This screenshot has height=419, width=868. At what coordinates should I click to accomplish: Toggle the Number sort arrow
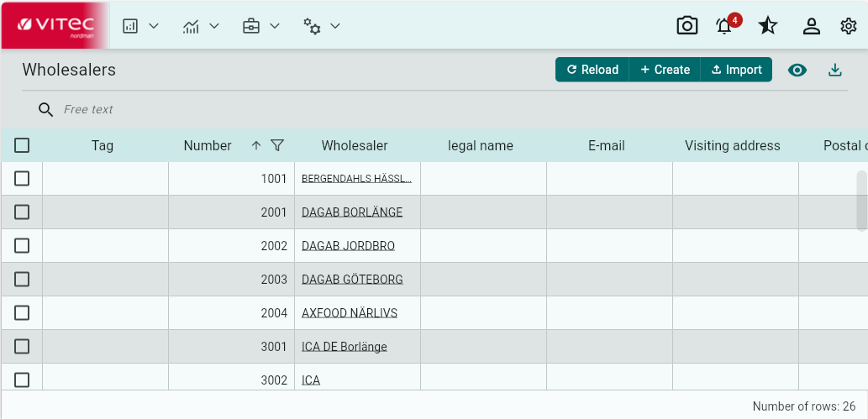[255, 145]
